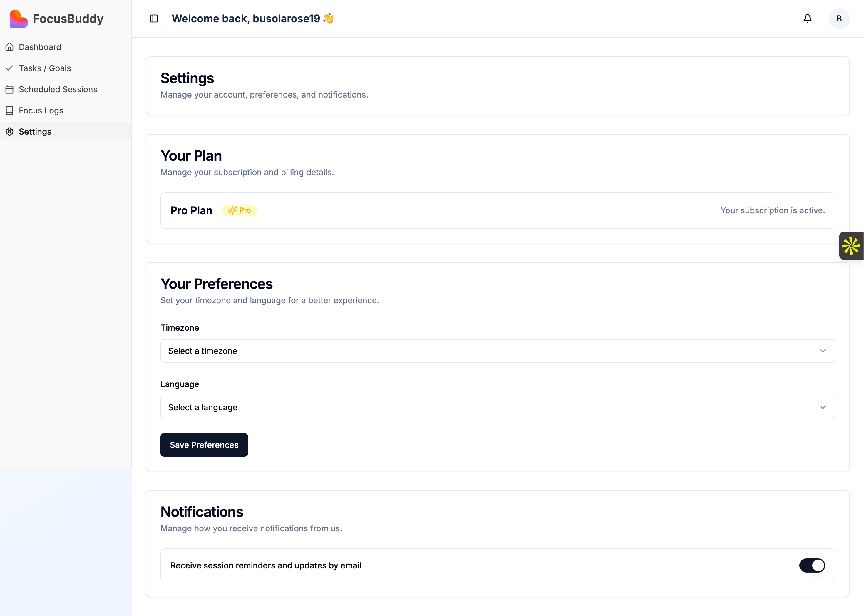Image resolution: width=864 pixels, height=616 pixels.
Task: Disable email session reminders toggle
Action: click(812, 565)
